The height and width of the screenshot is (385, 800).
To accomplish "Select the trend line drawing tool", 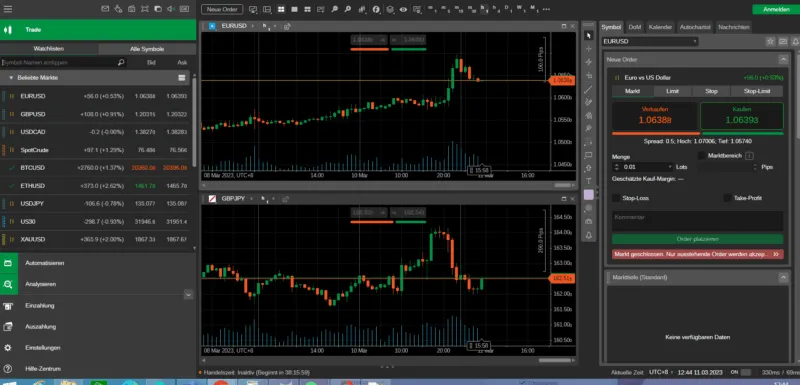I will tap(588, 89).
